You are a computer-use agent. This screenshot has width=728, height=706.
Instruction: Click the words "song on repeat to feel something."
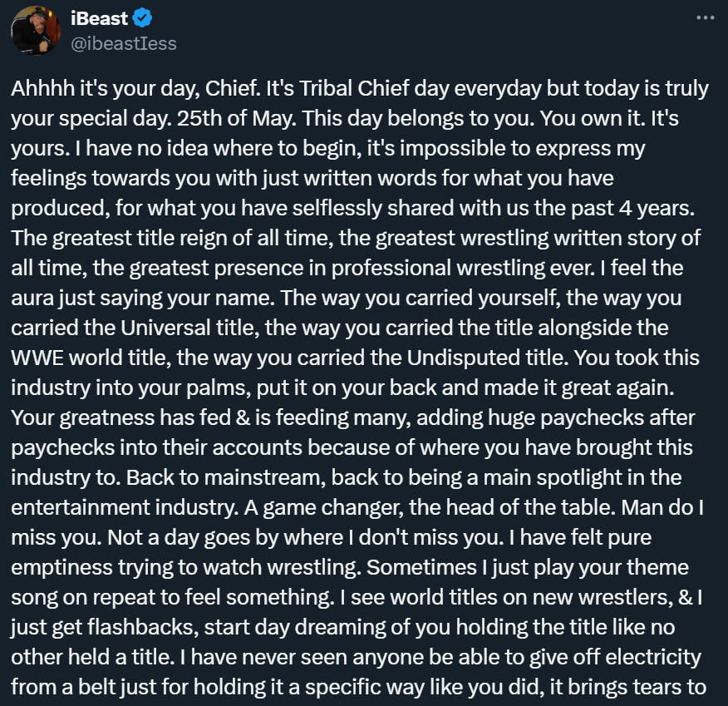pyautogui.click(x=173, y=598)
